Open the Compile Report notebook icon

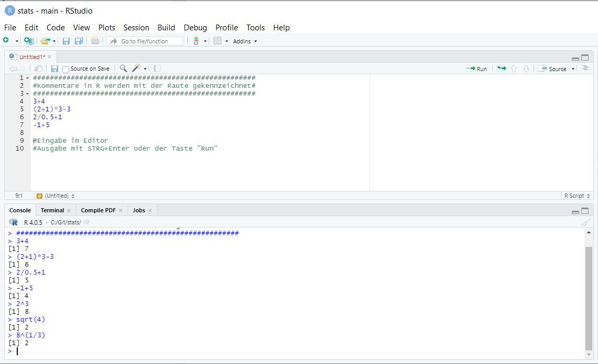pyautogui.click(x=157, y=69)
